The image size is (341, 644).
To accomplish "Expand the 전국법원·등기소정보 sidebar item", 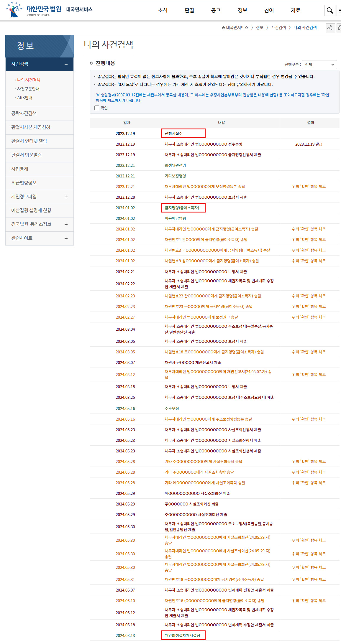I will point(66,225).
